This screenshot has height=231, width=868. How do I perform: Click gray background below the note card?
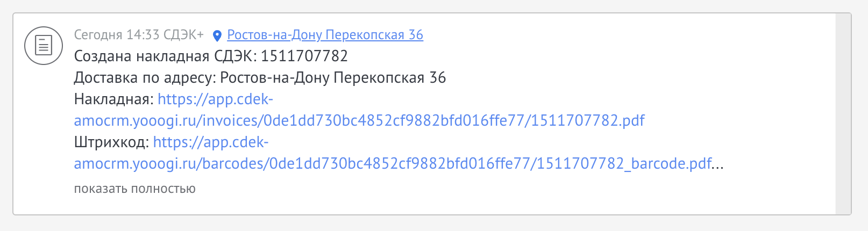tap(430, 223)
